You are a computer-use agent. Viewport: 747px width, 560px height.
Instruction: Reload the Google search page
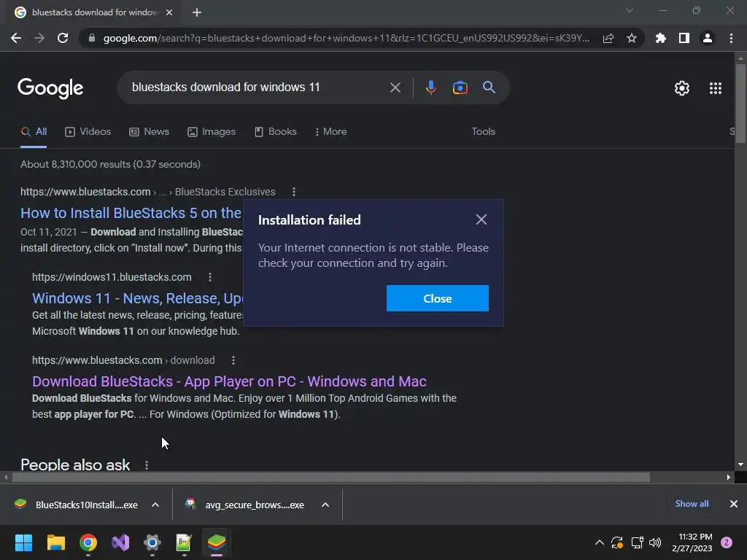coord(63,38)
